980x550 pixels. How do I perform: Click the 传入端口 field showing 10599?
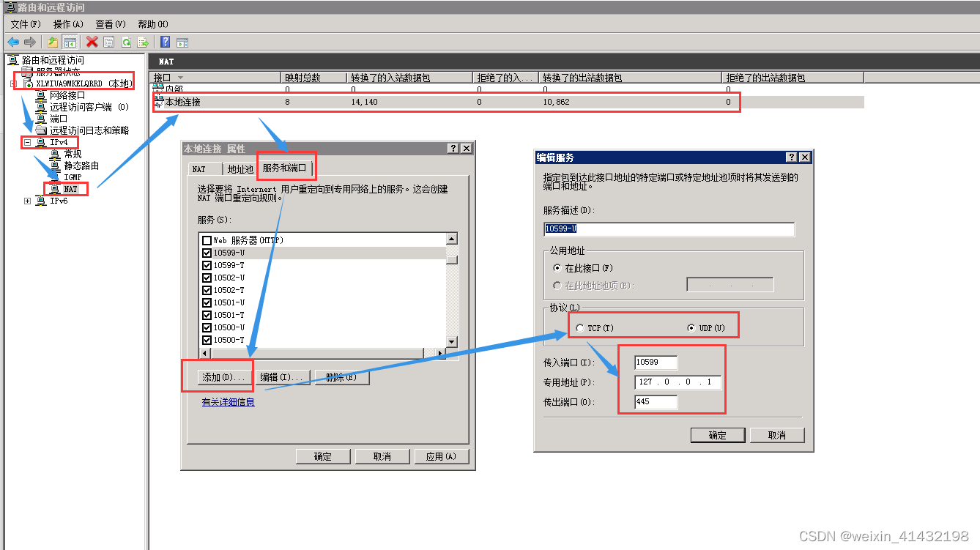tap(656, 363)
